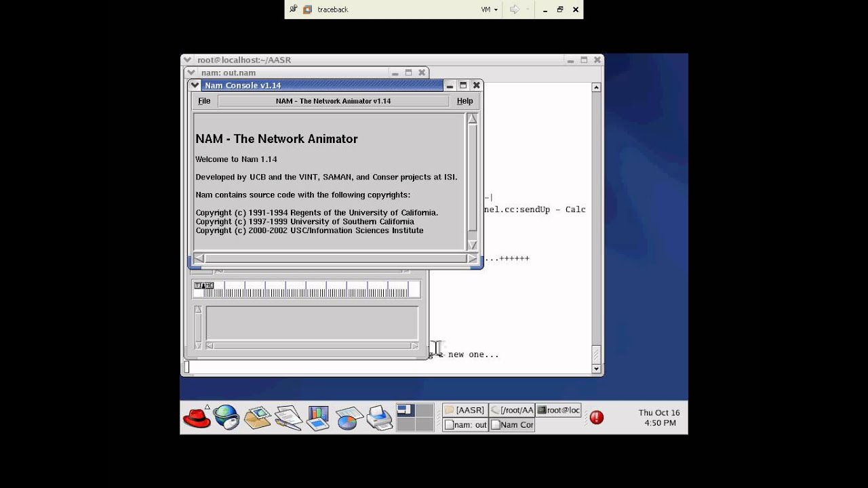
Task: Open nam: out.nam window menu arrow
Action: [191, 73]
